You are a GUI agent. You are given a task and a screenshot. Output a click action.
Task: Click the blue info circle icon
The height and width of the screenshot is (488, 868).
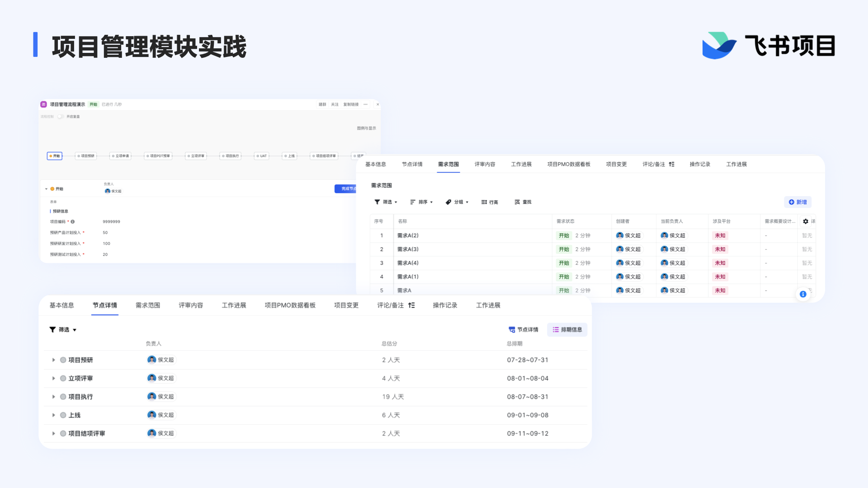[803, 294]
